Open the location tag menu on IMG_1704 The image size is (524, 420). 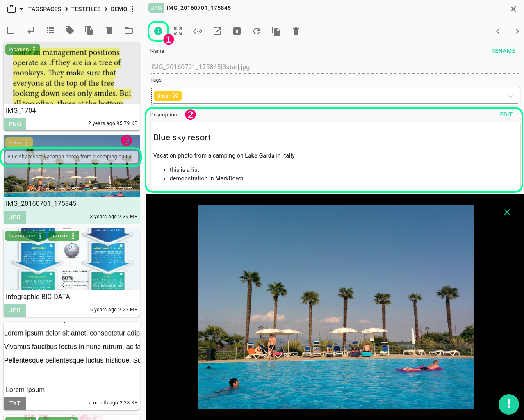coord(34,49)
